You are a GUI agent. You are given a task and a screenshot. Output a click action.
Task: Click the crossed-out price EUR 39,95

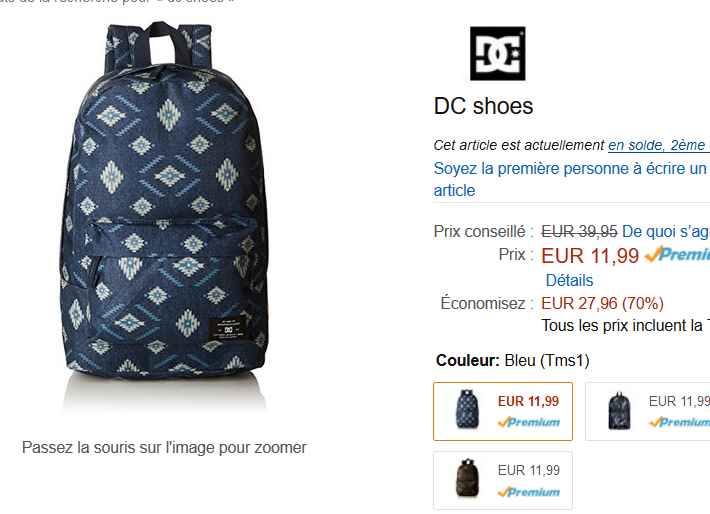pos(579,231)
